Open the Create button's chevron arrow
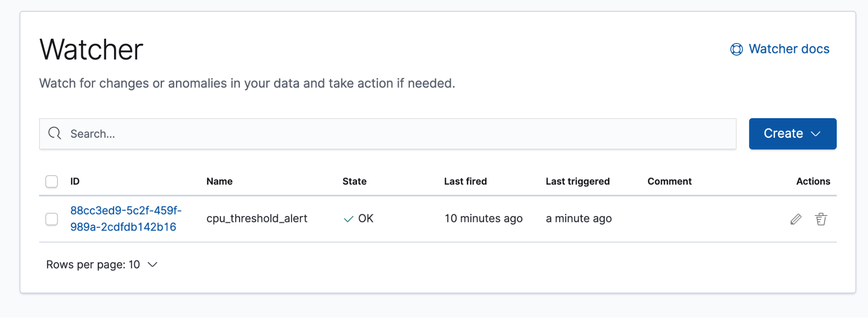 coord(816,134)
